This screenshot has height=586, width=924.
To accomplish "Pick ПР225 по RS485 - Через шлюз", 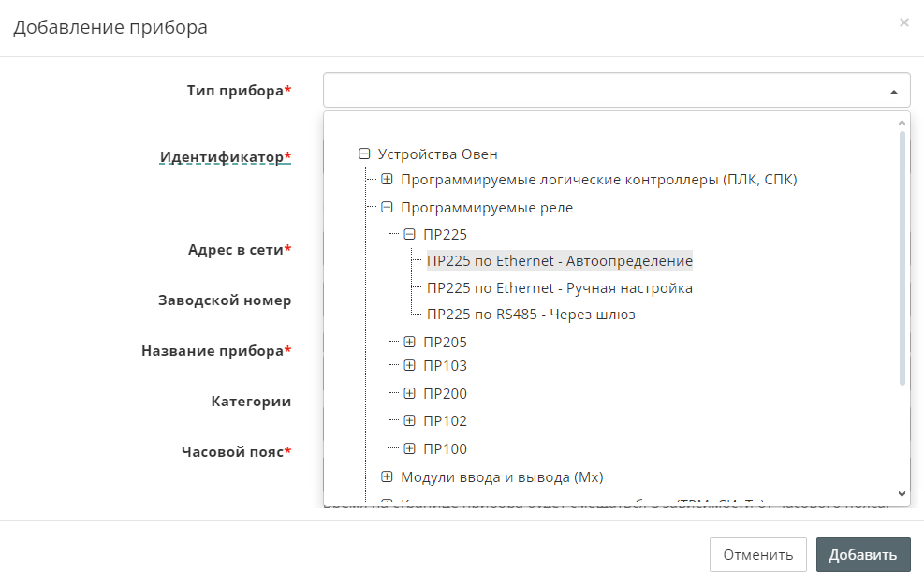I will (531, 315).
